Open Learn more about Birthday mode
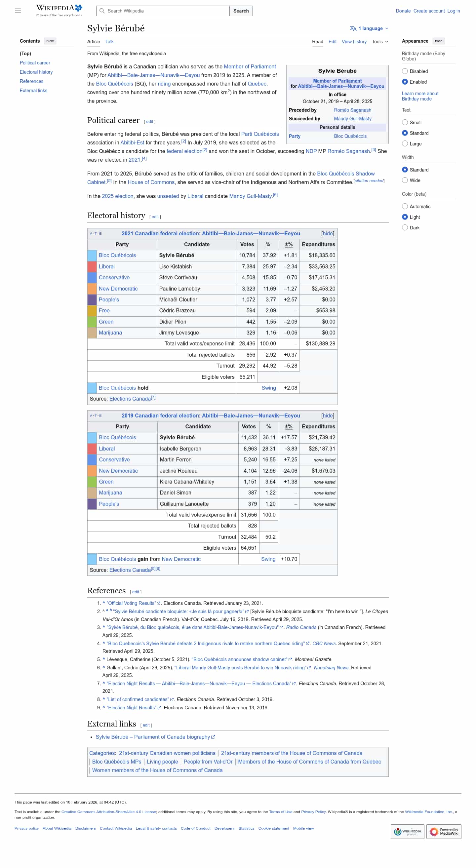This screenshot has height=868, width=476. [420, 96]
